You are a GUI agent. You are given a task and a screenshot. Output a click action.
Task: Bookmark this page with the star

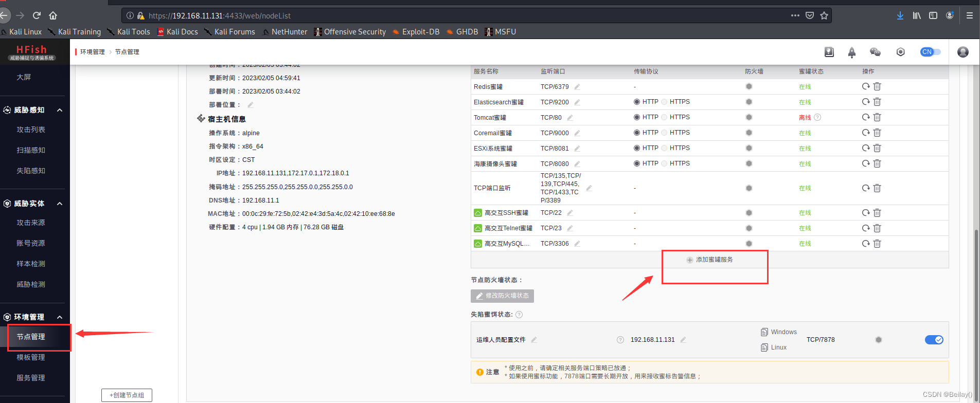(x=824, y=15)
